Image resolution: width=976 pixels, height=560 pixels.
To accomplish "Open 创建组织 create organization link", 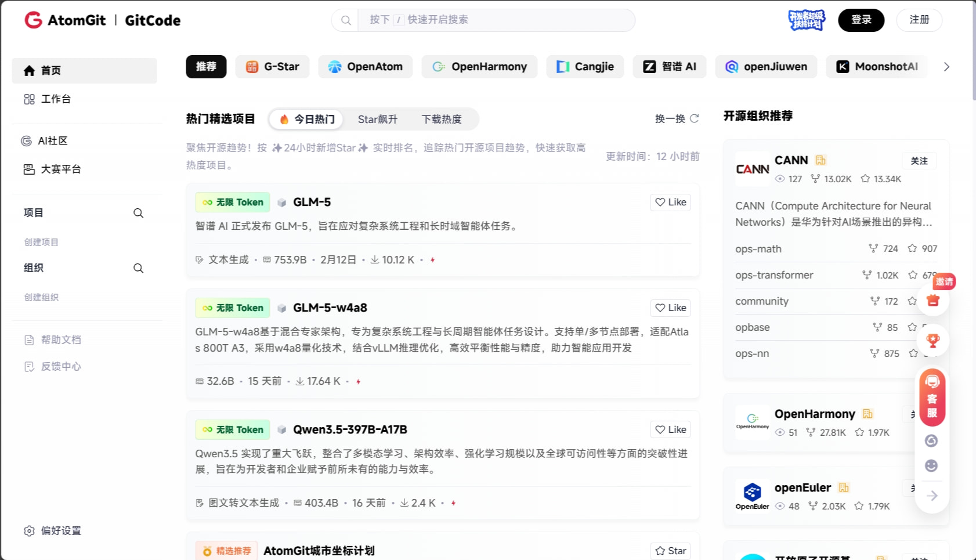I will coord(41,297).
